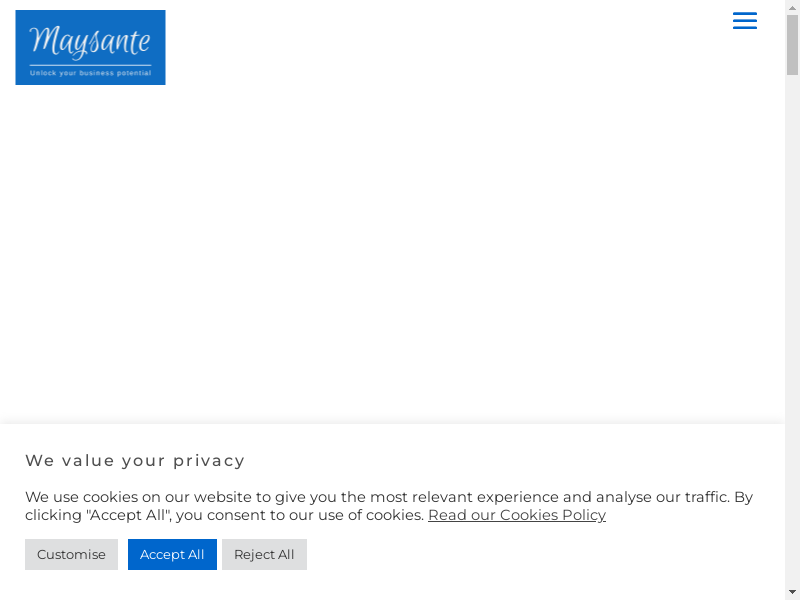Click the Maysante logo image
Image resolution: width=800 pixels, height=600 pixels.
point(90,47)
